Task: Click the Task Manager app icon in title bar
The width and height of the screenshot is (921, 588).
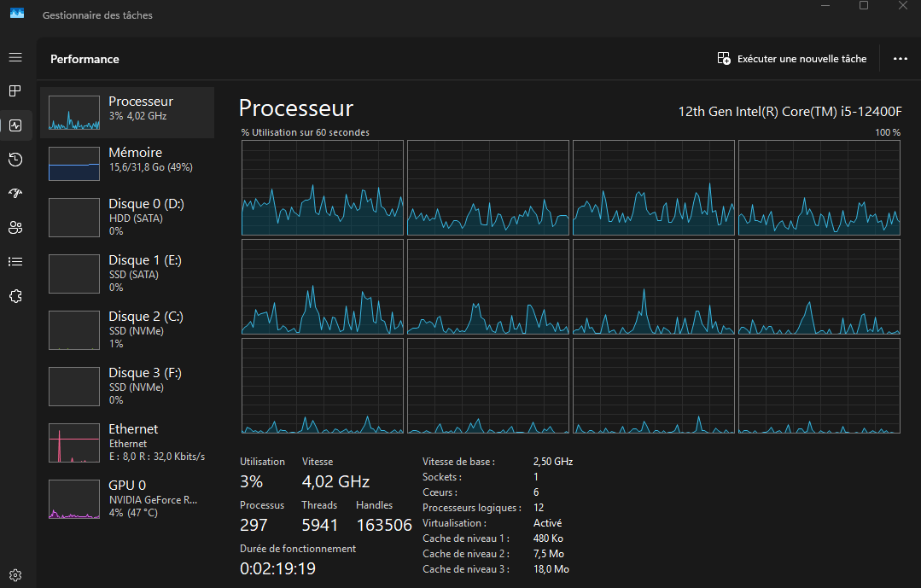Action: [x=17, y=13]
